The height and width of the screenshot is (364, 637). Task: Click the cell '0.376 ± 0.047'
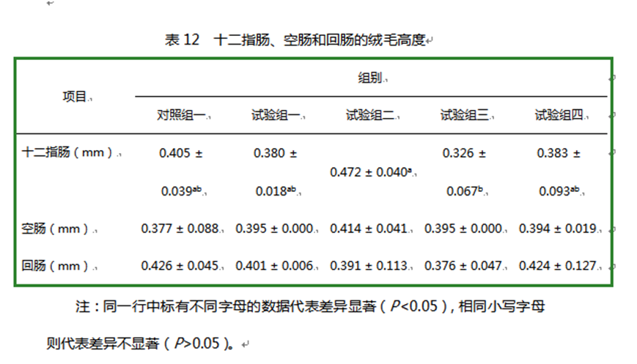click(463, 266)
